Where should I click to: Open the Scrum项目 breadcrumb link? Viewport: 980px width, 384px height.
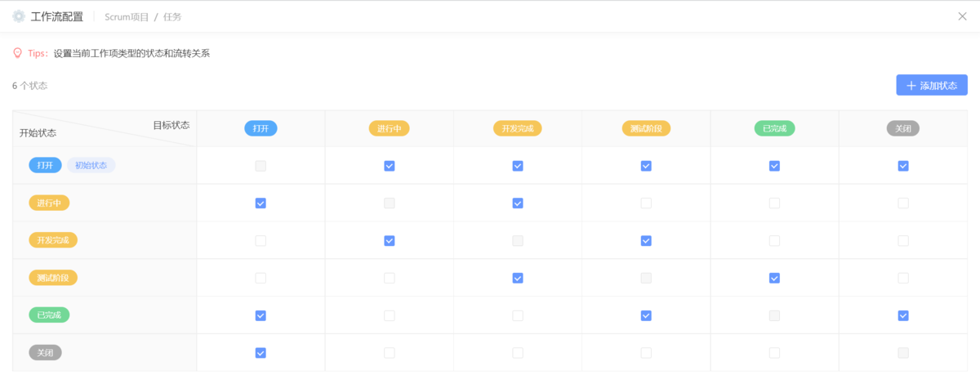click(x=126, y=16)
